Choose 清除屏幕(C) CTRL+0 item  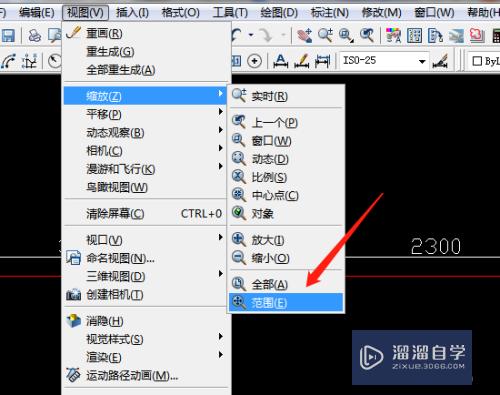(x=145, y=213)
